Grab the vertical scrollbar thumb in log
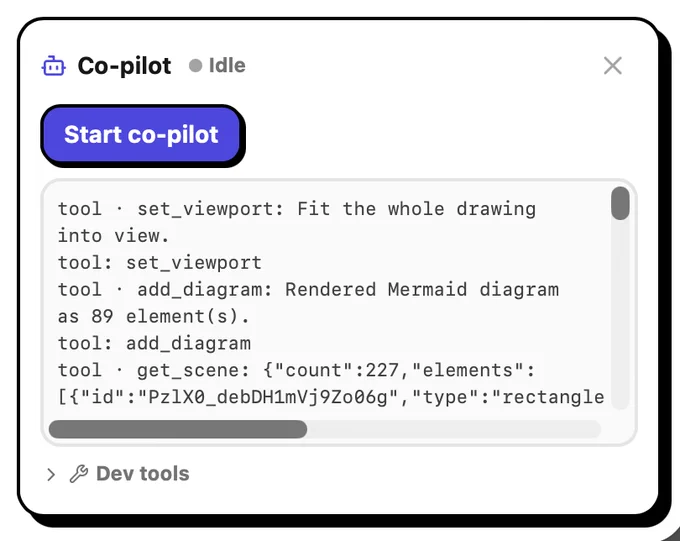Screen dimensions: 680x541 [x=620, y=203]
